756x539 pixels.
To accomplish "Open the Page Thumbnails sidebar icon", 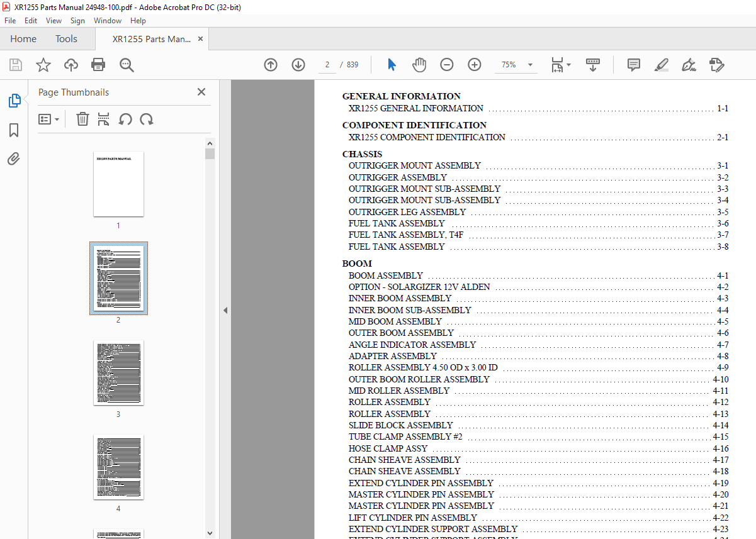I will 14,101.
